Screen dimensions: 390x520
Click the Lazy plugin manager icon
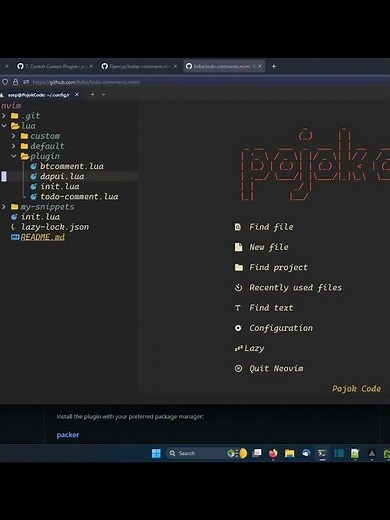239,348
